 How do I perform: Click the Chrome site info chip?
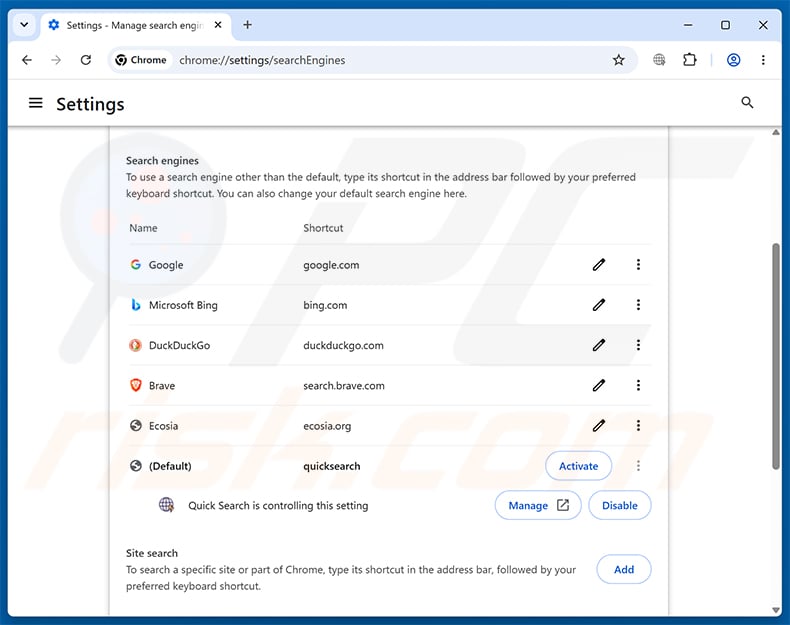[141, 60]
